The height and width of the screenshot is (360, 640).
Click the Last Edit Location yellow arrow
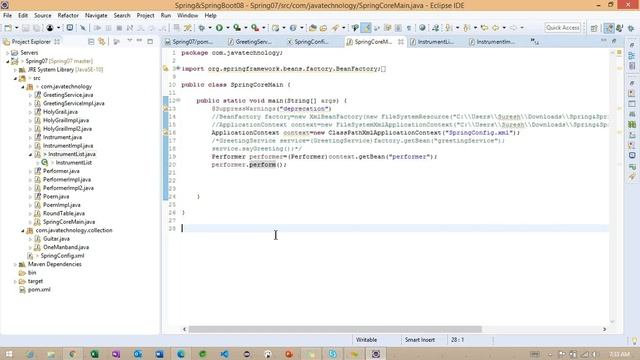pos(484,28)
